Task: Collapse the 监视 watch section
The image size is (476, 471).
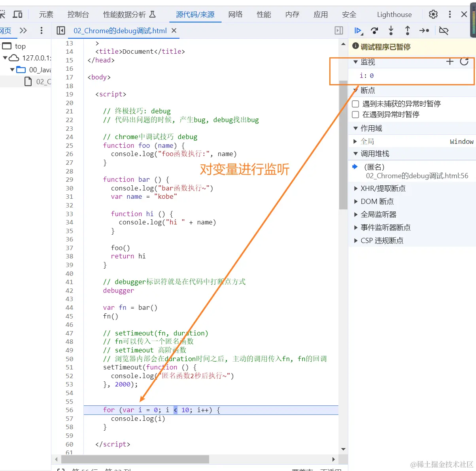Action: [355, 62]
